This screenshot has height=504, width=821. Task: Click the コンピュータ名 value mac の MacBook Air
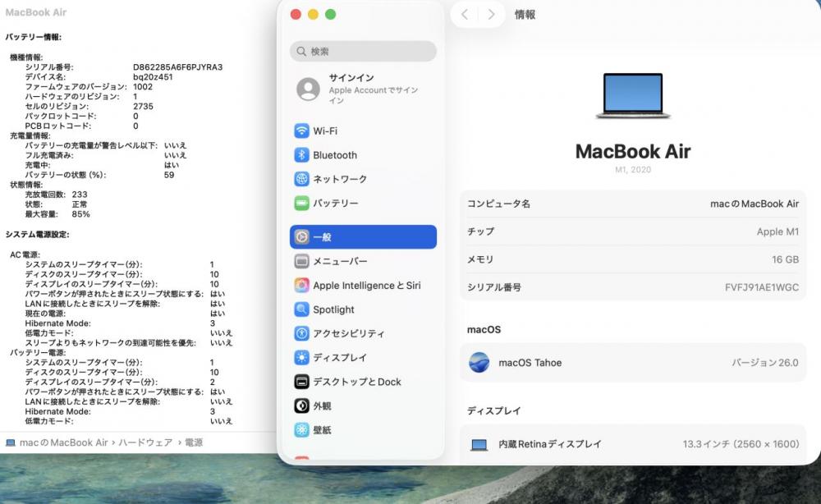(754, 204)
